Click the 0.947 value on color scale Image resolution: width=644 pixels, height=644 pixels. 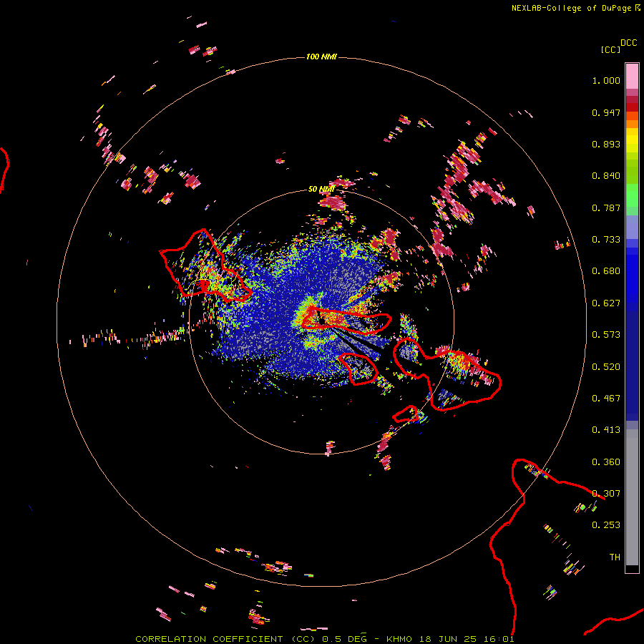pyautogui.click(x=606, y=112)
